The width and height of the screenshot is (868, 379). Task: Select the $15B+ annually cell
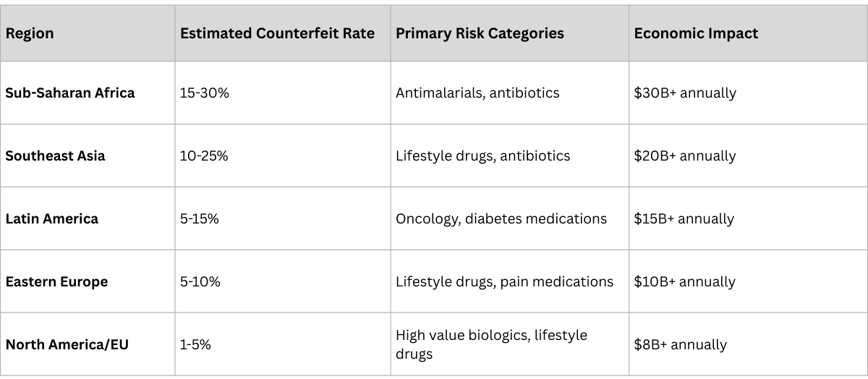pyautogui.click(x=684, y=218)
